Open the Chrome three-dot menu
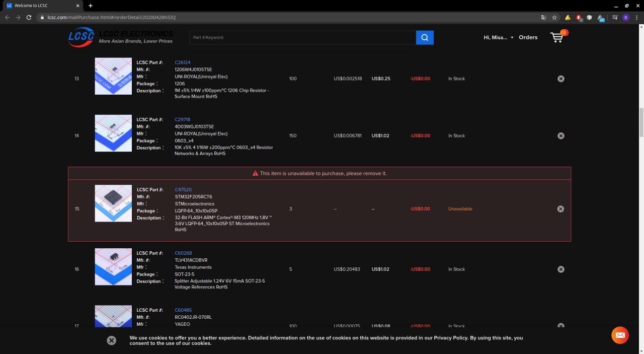 pyautogui.click(x=637, y=17)
